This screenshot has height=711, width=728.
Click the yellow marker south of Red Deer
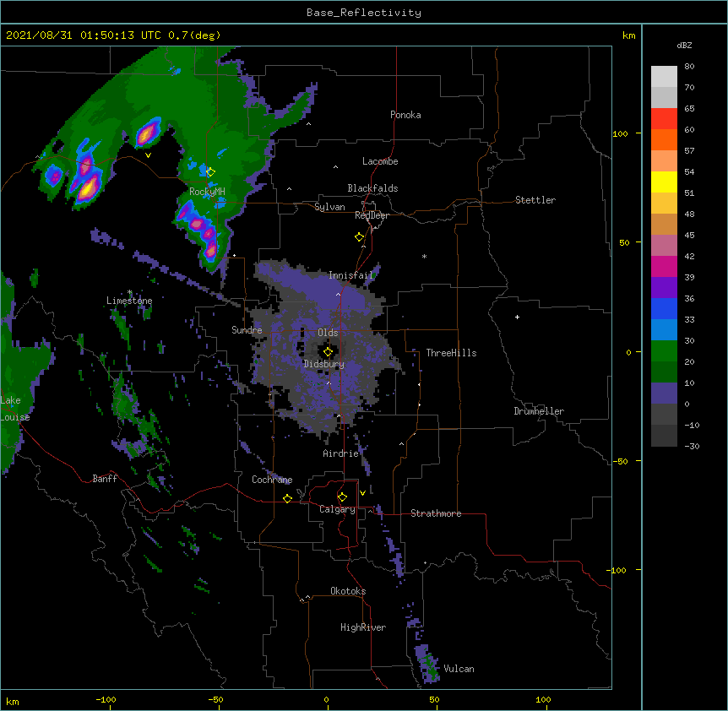coord(359,237)
